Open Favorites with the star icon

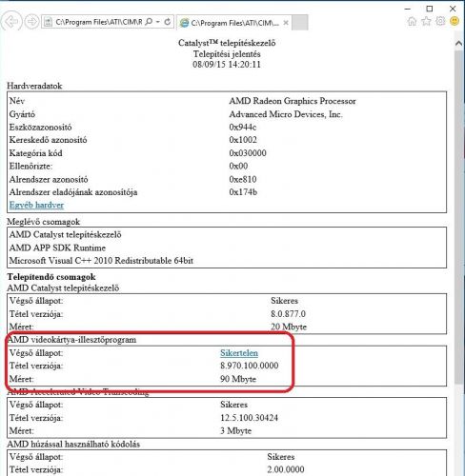(x=426, y=21)
